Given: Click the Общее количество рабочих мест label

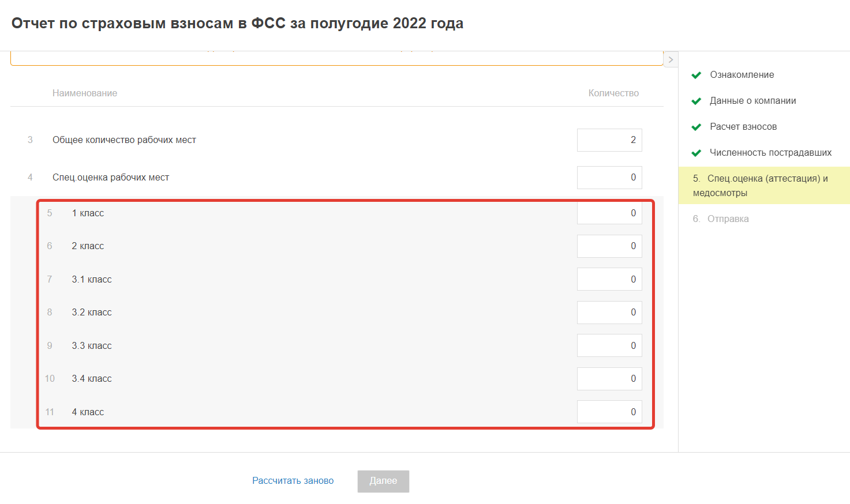Looking at the screenshot, I should click(x=124, y=140).
